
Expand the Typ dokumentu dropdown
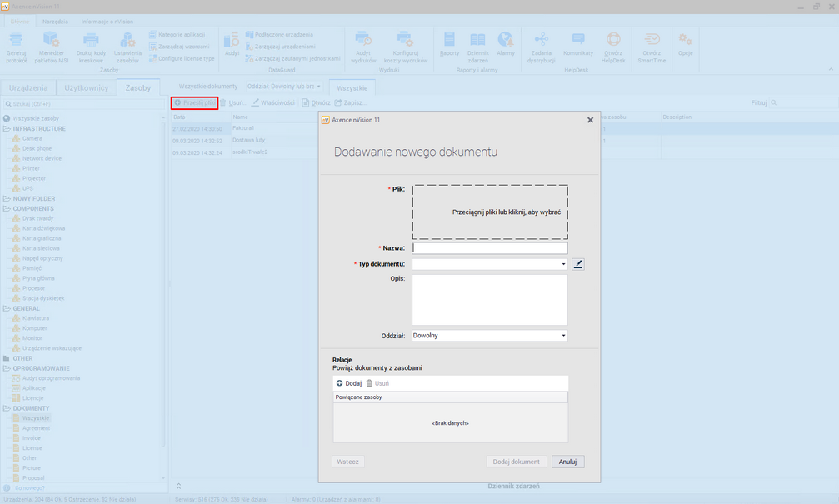[x=562, y=262]
